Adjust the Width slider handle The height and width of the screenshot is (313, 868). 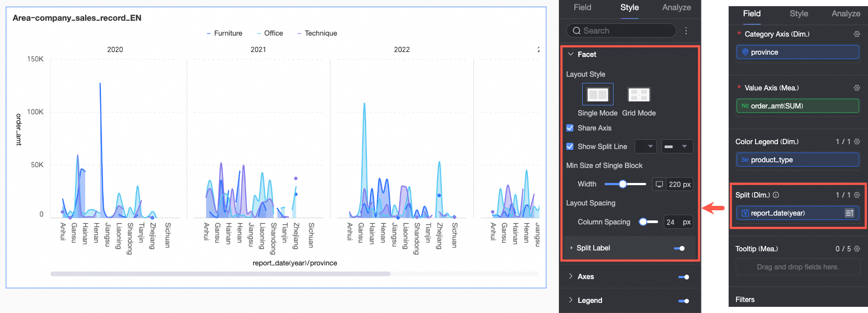coord(623,184)
